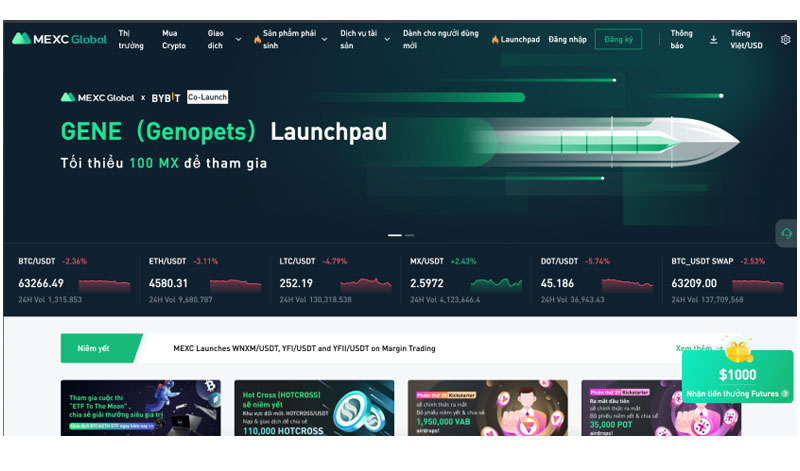Open the 35,000 POT Kickstarter card
800x471 pixels.
point(661,408)
